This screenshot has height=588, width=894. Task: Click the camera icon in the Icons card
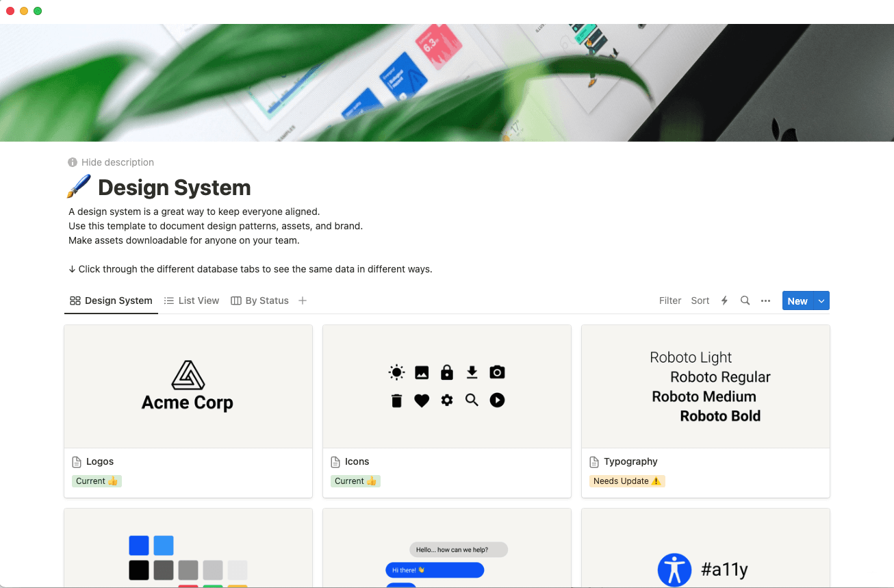tap(497, 372)
